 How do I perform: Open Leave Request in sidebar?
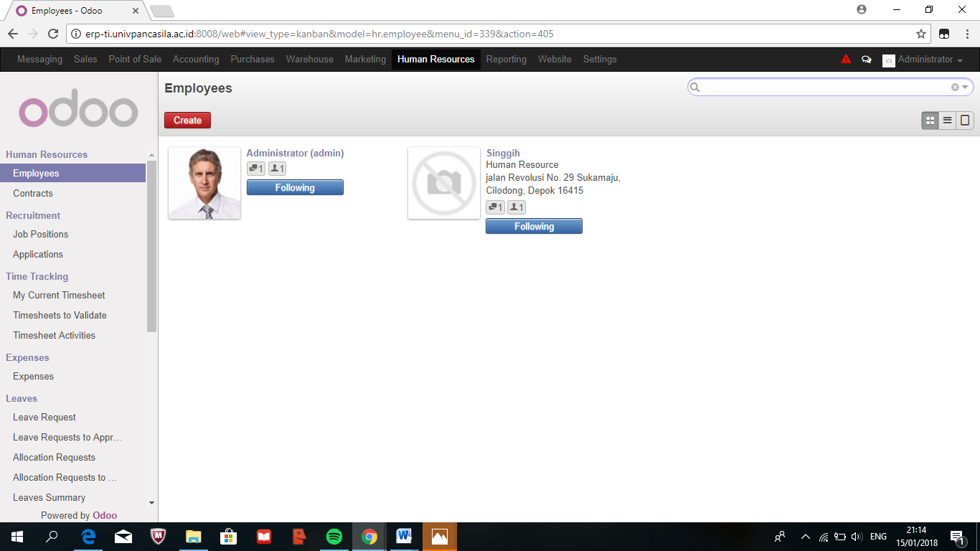click(x=44, y=418)
